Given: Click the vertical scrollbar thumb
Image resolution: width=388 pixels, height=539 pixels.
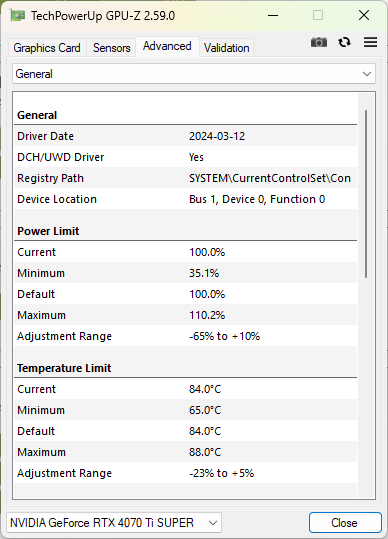Looking at the screenshot, I should (x=366, y=194).
